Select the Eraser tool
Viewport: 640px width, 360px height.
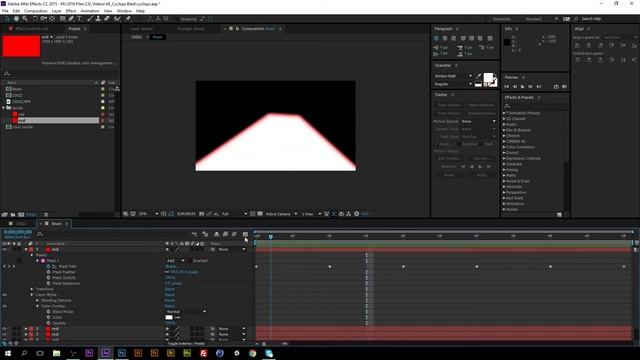(107, 19)
